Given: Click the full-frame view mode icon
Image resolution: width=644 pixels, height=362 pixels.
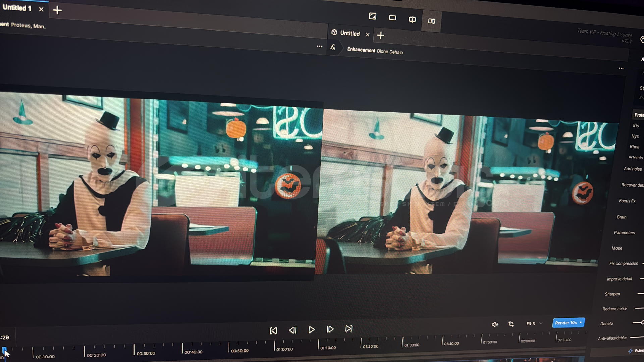Looking at the screenshot, I should click(373, 16).
